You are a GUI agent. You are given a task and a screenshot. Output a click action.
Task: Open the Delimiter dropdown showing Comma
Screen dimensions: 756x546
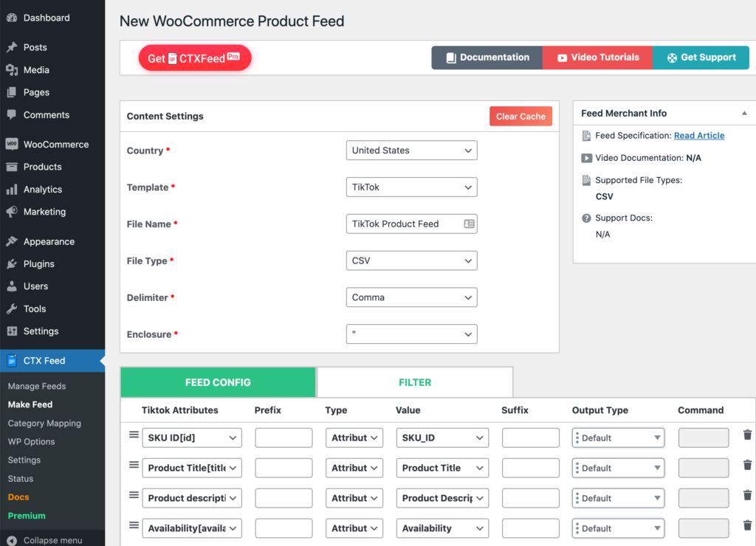click(411, 297)
